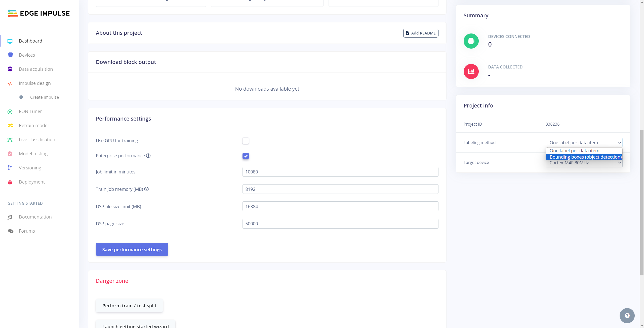The width and height of the screenshot is (644, 328).
Task: Choose Bounding boxes (object detection) option
Action: (585, 157)
